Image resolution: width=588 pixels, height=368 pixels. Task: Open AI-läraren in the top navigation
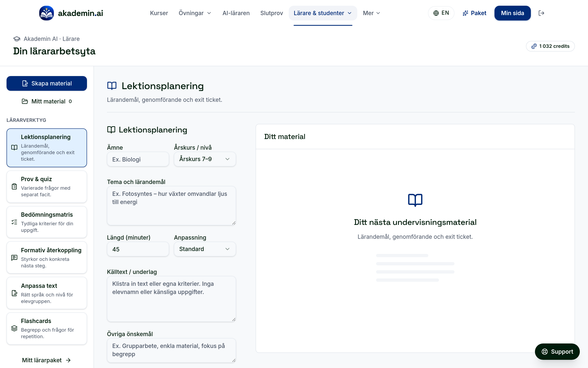[x=236, y=13]
